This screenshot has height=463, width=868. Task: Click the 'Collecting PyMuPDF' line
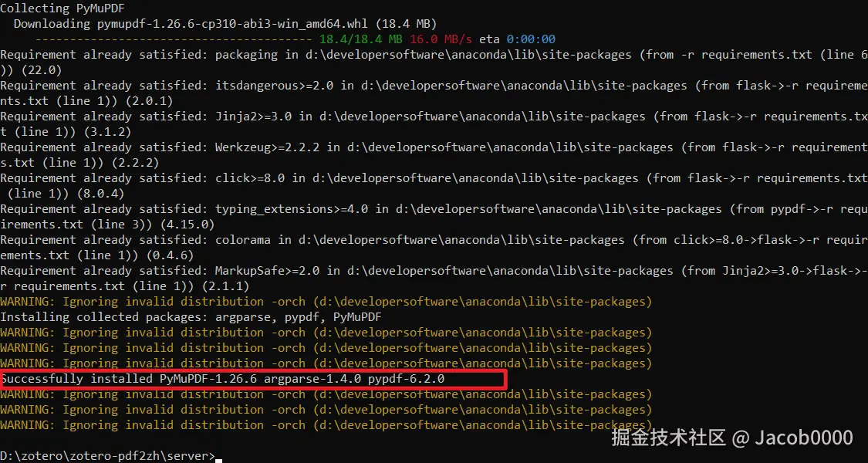click(x=62, y=8)
